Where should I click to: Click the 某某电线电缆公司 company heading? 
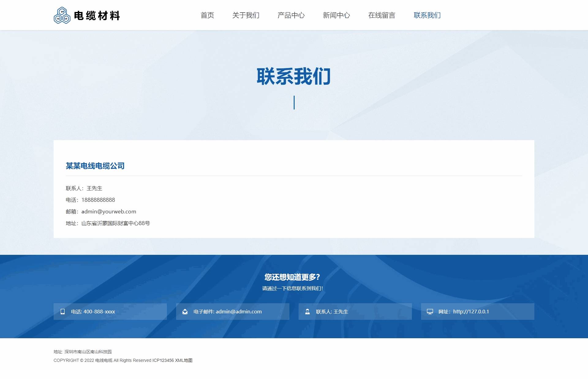pos(95,166)
